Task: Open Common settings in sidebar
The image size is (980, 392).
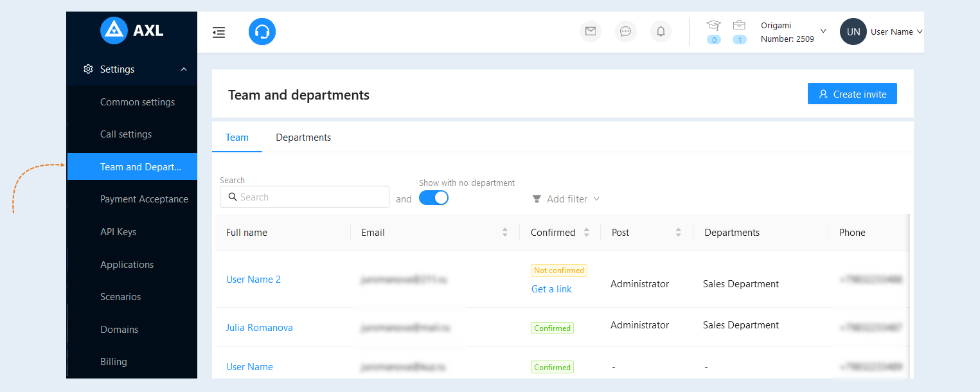Action: pyautogui.click(x=138, y=102)
